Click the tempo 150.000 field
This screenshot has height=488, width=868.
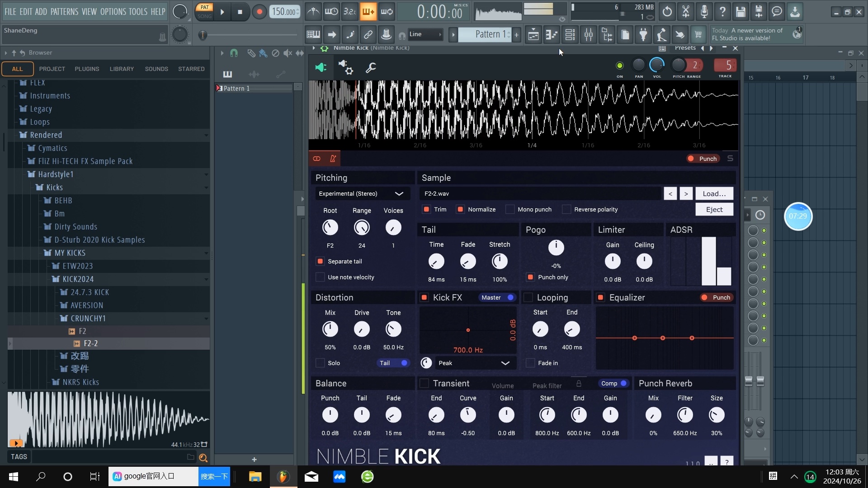[x=284, y=12]
